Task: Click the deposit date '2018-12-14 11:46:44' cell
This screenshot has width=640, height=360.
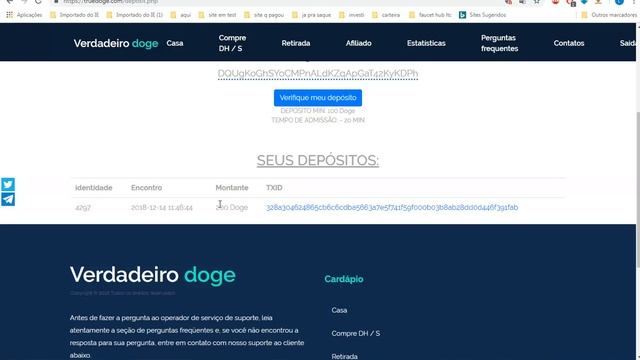Action: pos(162,207)
